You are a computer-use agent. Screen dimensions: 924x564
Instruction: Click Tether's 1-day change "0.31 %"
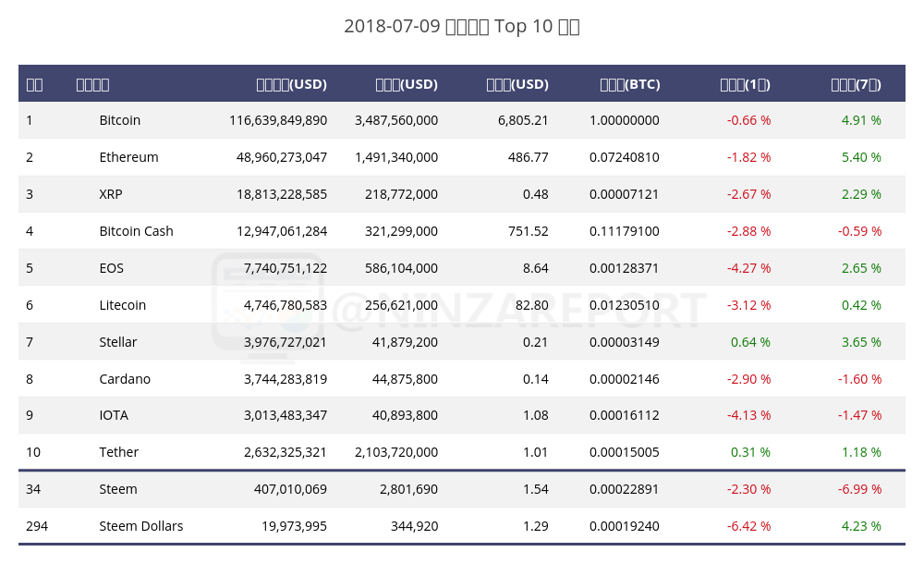(750, 452)
